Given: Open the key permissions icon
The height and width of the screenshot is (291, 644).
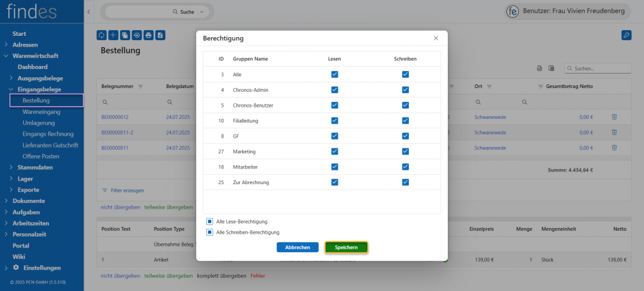Looking at the screenshot, I should (x=626, y=35).
